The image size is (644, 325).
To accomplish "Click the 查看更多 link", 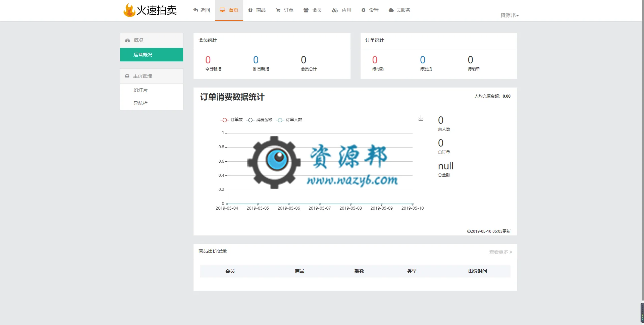I will pyautogui.click(x=500, y=252).
